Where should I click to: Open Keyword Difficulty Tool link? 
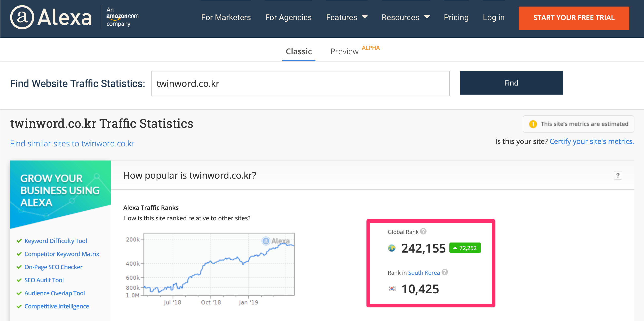point(56,241)
